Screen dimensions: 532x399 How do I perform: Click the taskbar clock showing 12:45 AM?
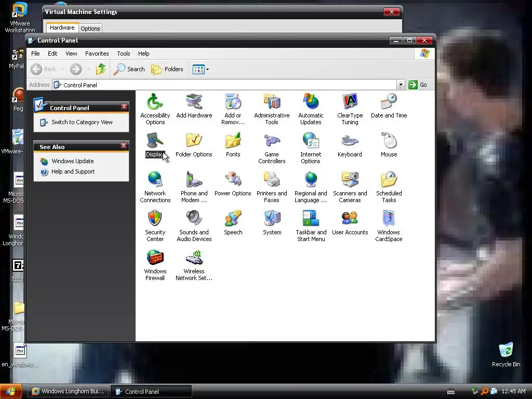513,391
